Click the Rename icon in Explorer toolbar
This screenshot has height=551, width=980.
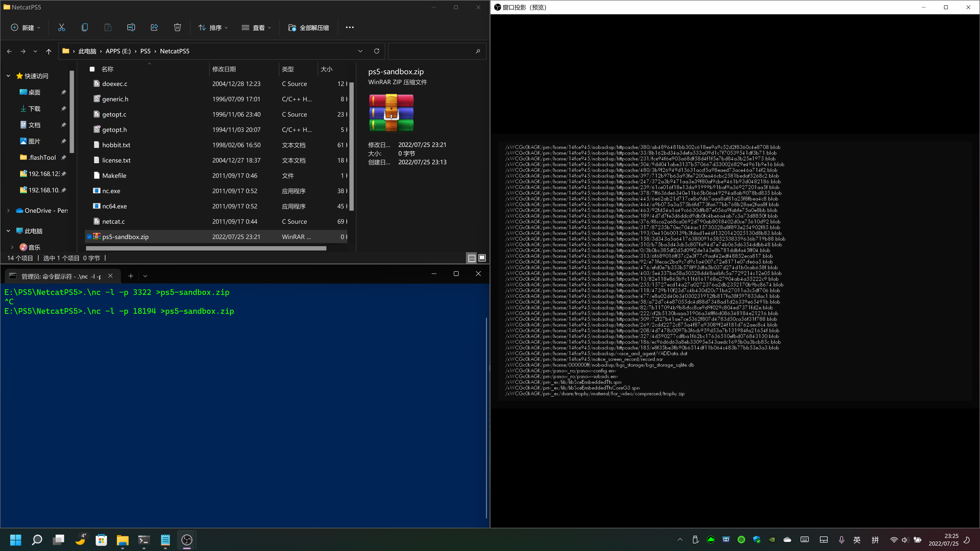(x=131, y=27)
